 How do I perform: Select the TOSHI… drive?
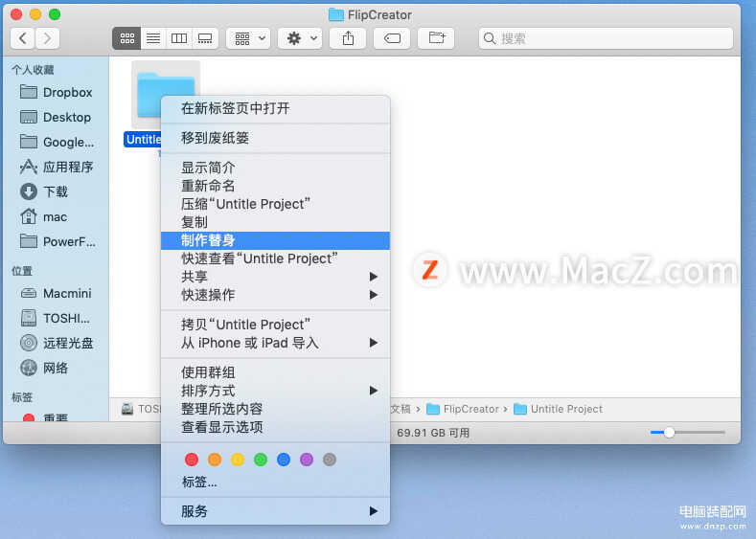tap(56, 318)
